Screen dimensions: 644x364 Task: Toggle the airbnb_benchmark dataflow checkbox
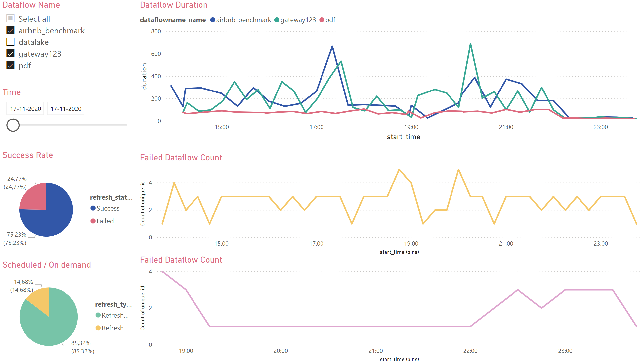(x=11, y=30)
